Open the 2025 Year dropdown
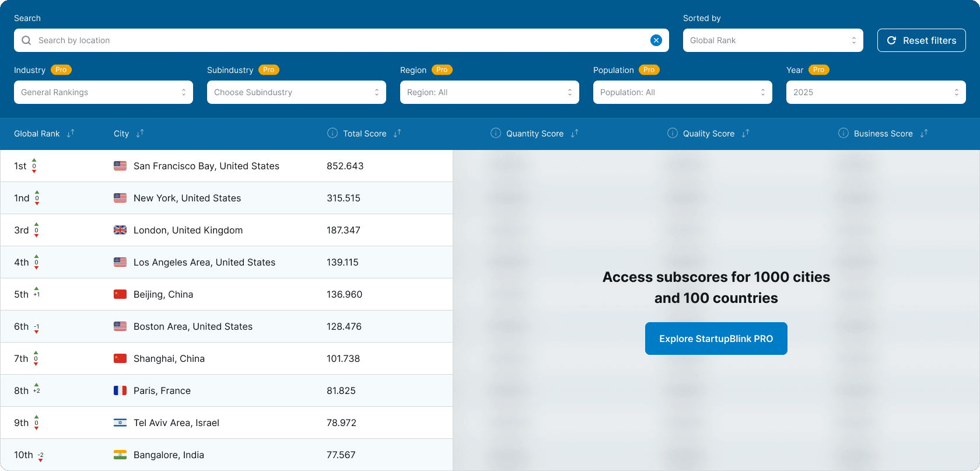 pos(876,92)
